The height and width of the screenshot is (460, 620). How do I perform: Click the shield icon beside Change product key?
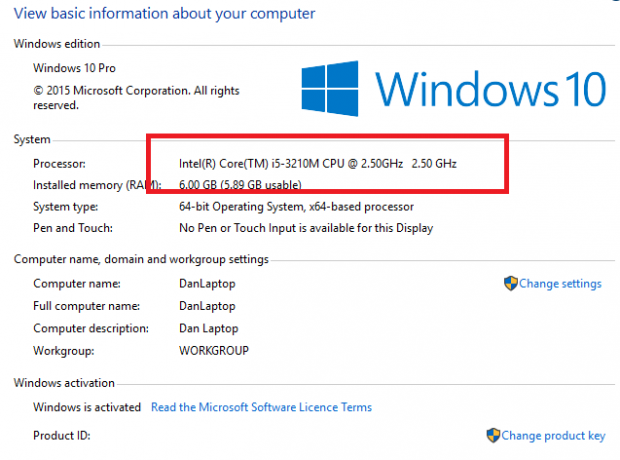tap(493, 435)
